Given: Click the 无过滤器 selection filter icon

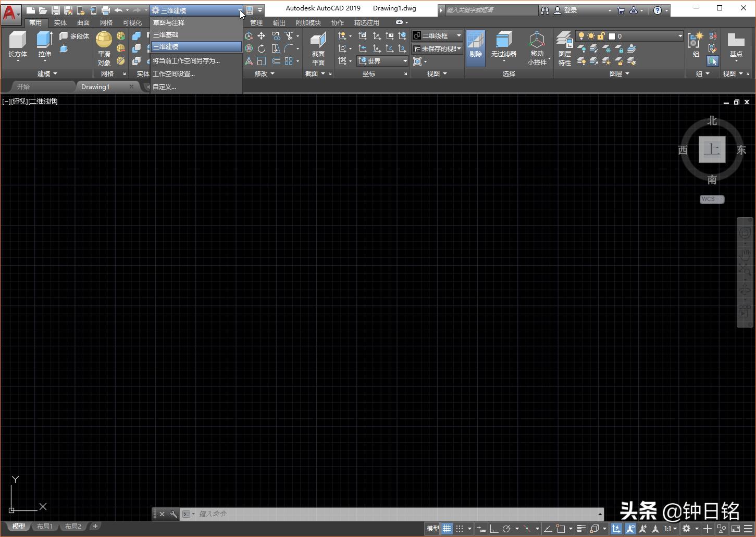Looking at the screenshot, I should (x=504, y=47).
